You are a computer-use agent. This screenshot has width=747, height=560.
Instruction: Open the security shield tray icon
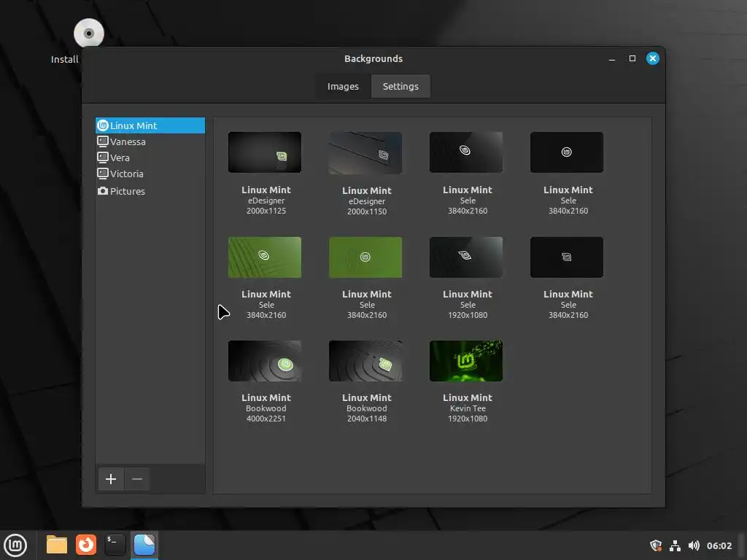656,545
